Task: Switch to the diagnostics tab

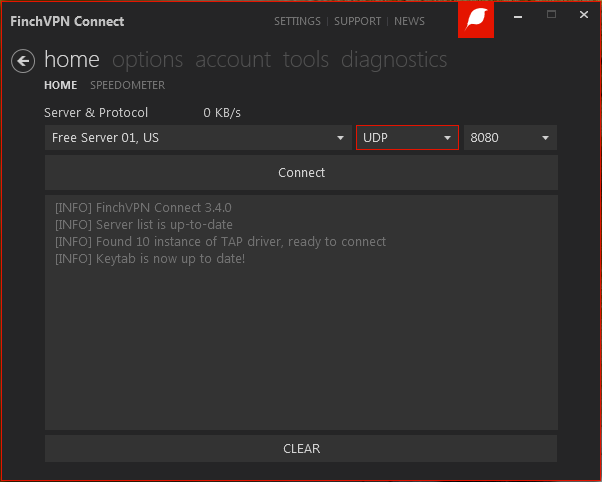Action: coord(394,60)
